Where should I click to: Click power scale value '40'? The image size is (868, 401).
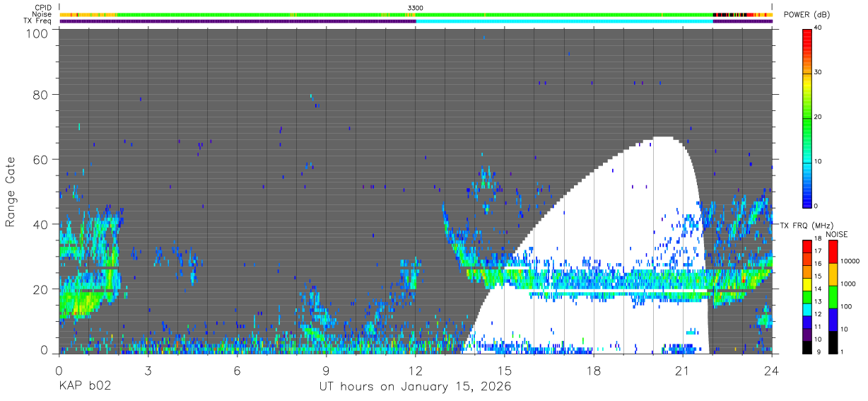(819, 28)
